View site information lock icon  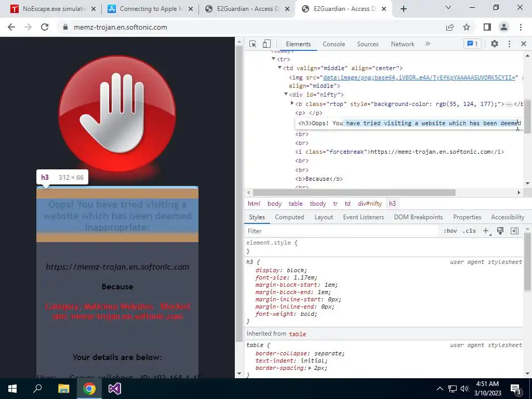(65, 27)
